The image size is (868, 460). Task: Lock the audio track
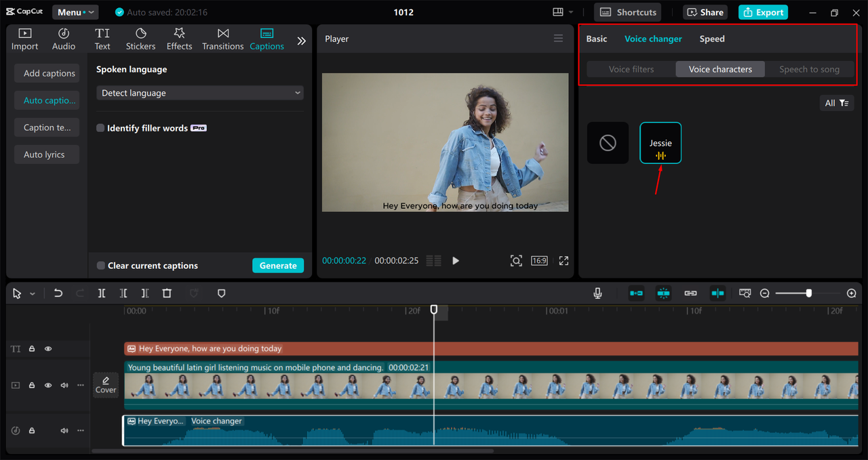32,430
